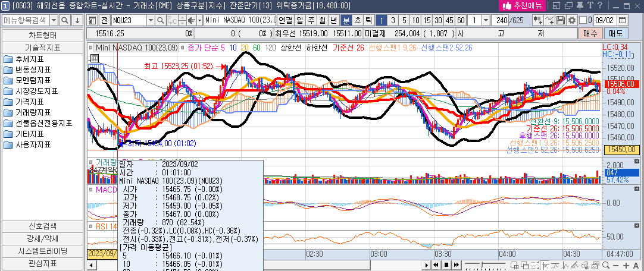Toggle the 연결 continuous contract button
Screen dimensions: 644x271
[x=286, y=20]
